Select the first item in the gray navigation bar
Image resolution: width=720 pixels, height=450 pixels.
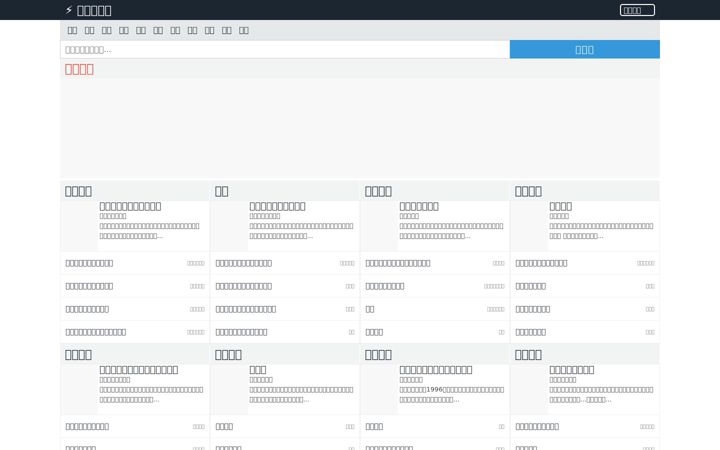coord(72,30)
